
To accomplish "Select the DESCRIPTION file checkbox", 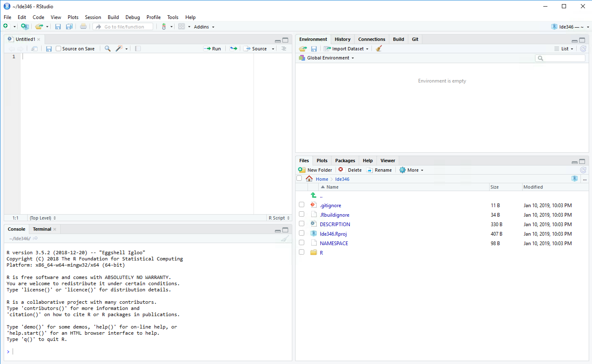I will pos(301,224).
